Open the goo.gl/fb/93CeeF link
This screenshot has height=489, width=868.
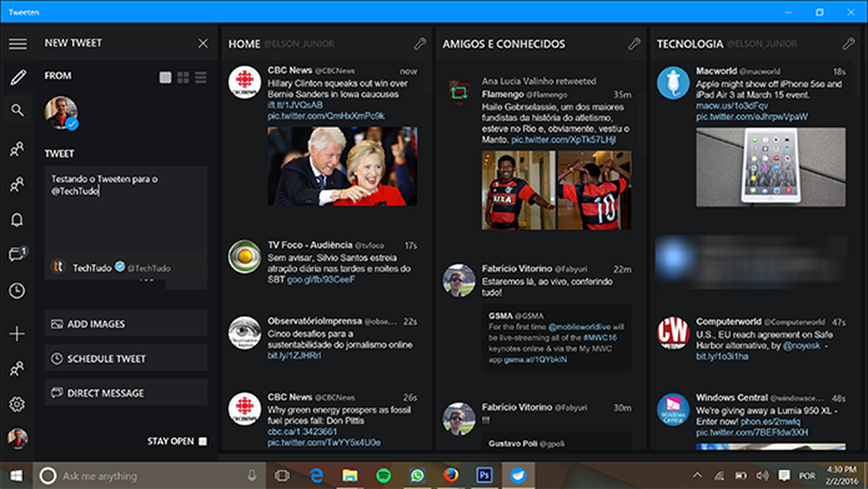tap(321, 280)
